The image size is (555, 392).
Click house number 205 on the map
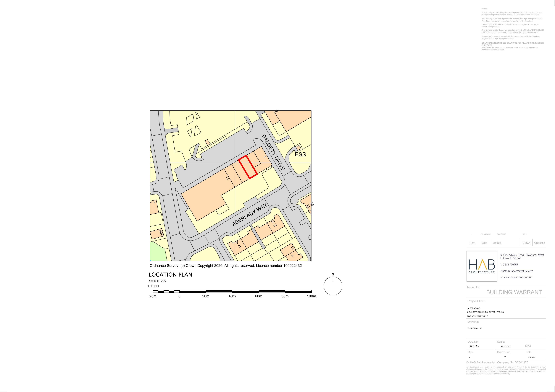coord(162,233)
